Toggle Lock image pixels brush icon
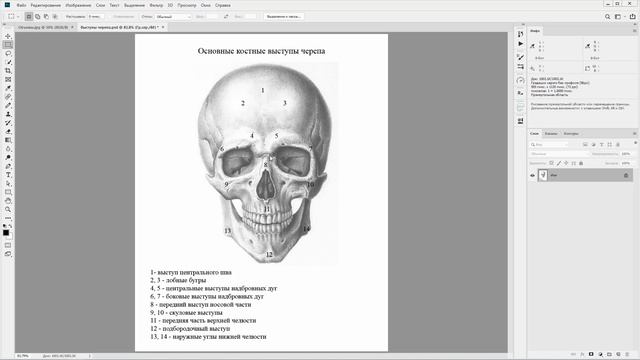The height and width of the screenshot is (360, 640). (559, 163)
